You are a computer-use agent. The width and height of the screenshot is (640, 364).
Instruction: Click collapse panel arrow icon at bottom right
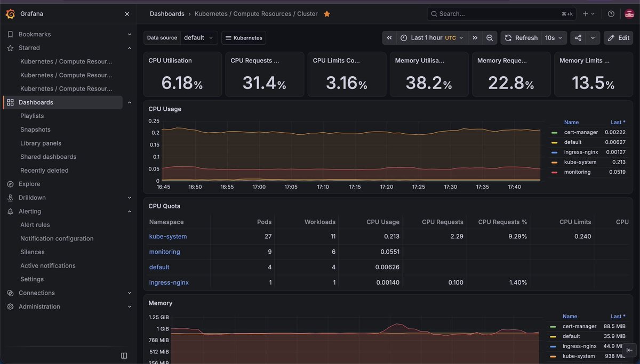pos(629,350)
